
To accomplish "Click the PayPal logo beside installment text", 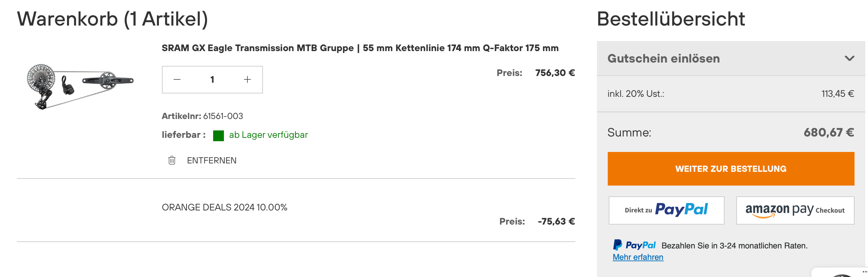I will (x=634, y=245).
